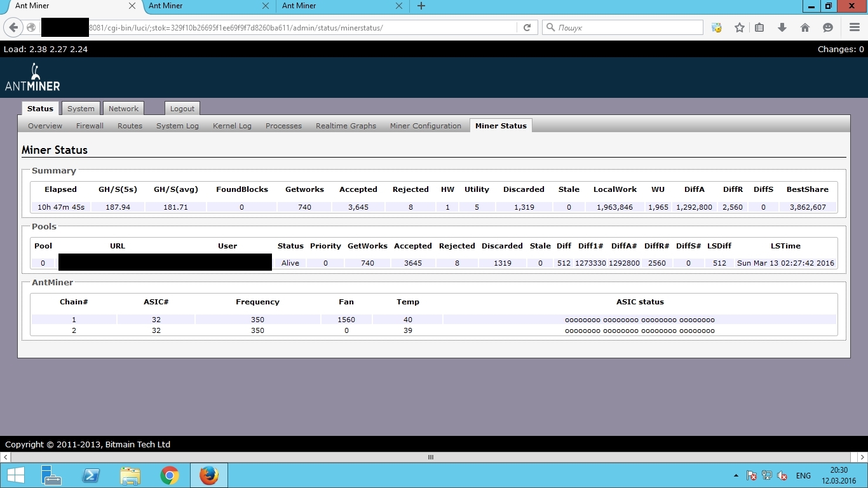Go to the Overview subtab

click(x=45, y=126)
